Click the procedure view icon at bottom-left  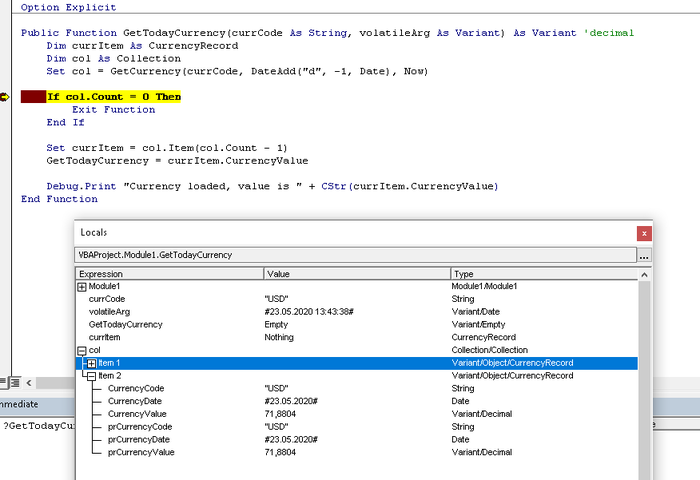(x=4, y=383)
